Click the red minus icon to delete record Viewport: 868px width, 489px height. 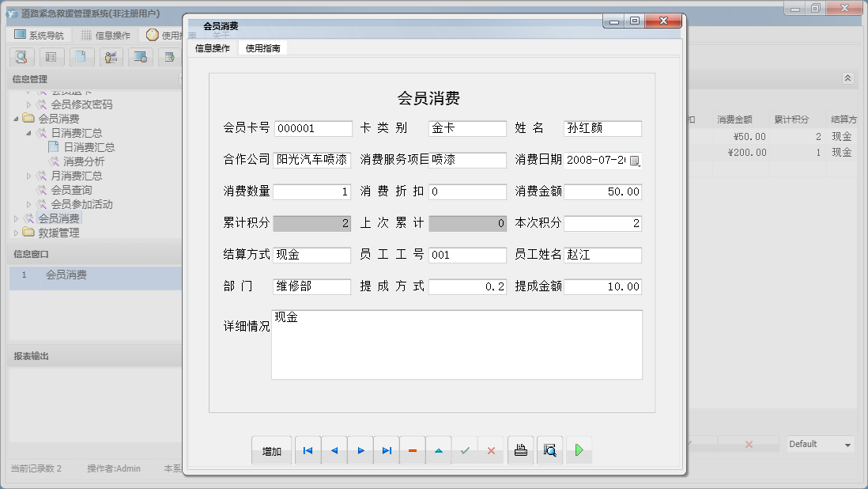click(412, 449)
